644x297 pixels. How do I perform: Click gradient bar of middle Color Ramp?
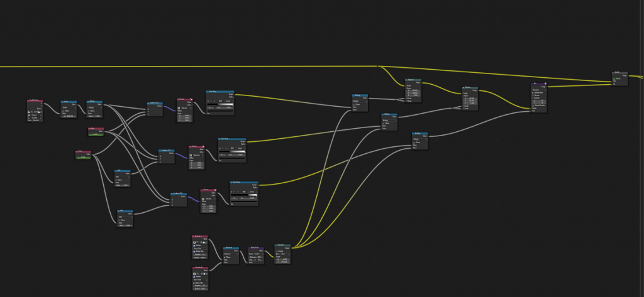(x=232, y=153)
